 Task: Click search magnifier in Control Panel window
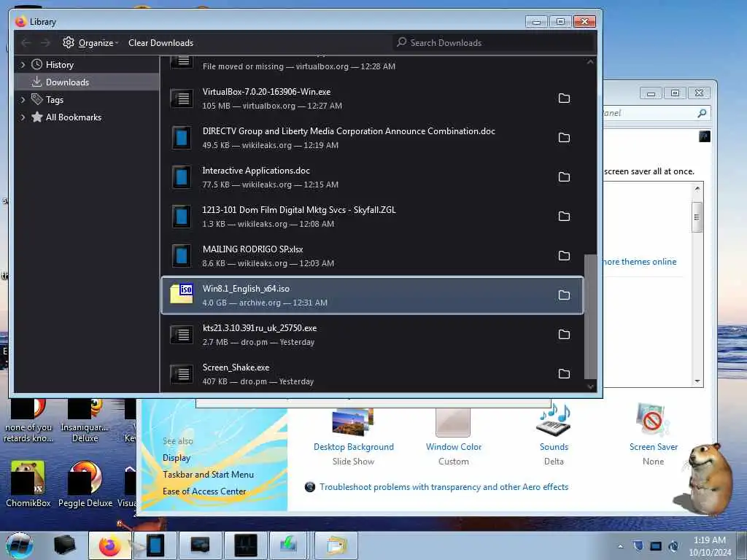(x=702, y=113)
